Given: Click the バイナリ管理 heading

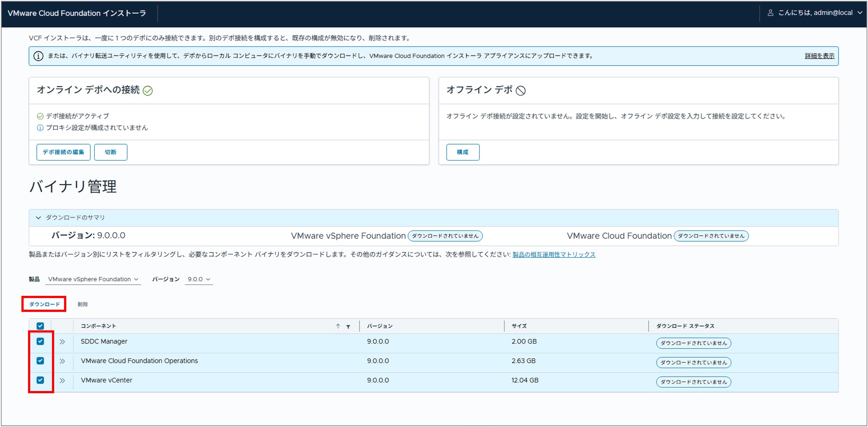Looking at the screenshot, I should click(x=73, y=186).
